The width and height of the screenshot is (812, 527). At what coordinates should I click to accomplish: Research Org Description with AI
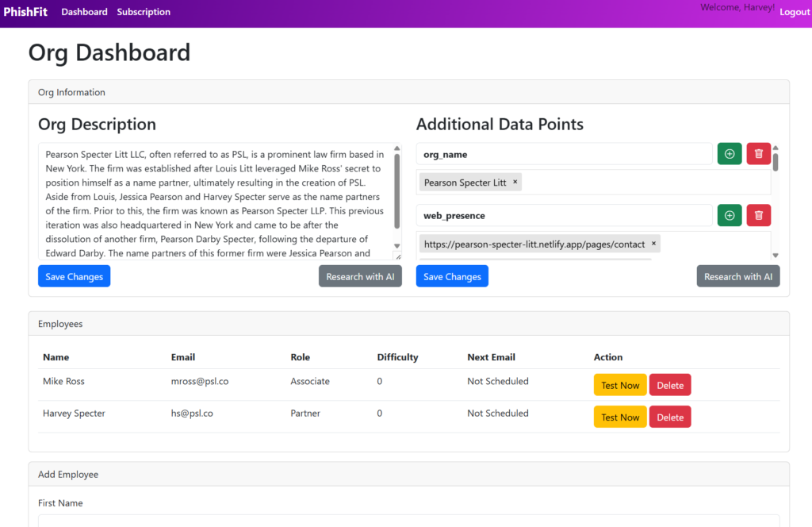[360, 276]
